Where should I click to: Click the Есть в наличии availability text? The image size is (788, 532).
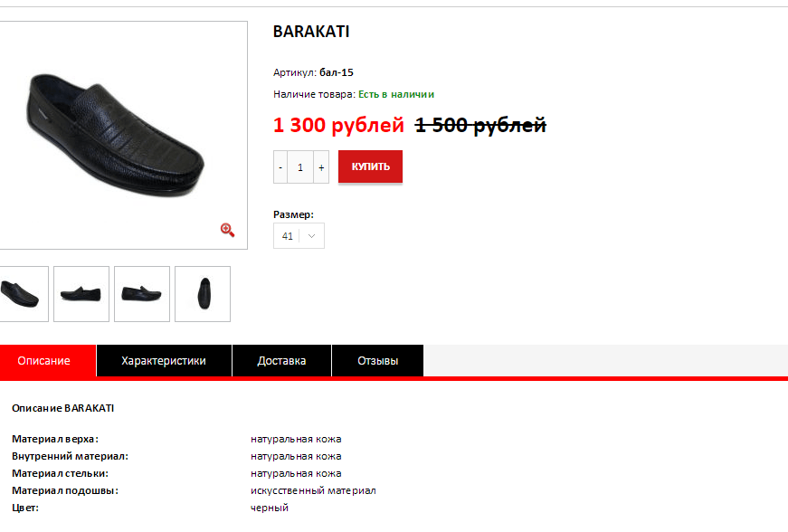pyautogui.click(x=396, y=94)
